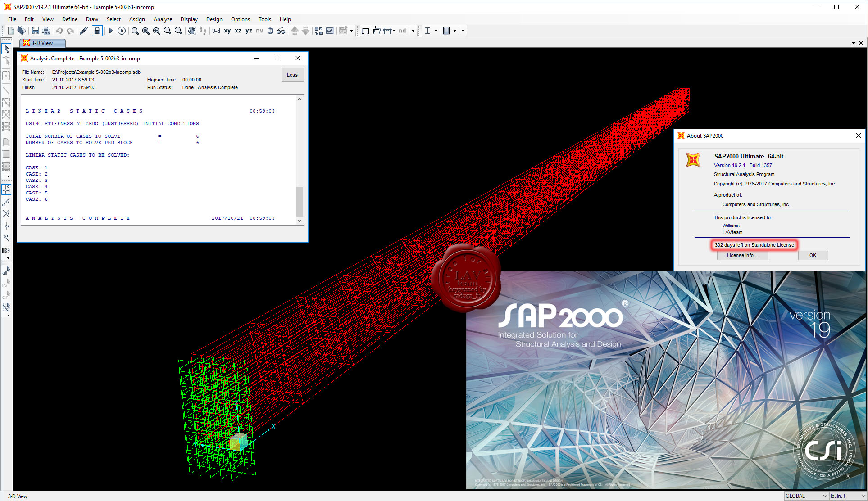Click the New Model toolbar icon
This screenshot has height=501, width=868.
(10, 31)
